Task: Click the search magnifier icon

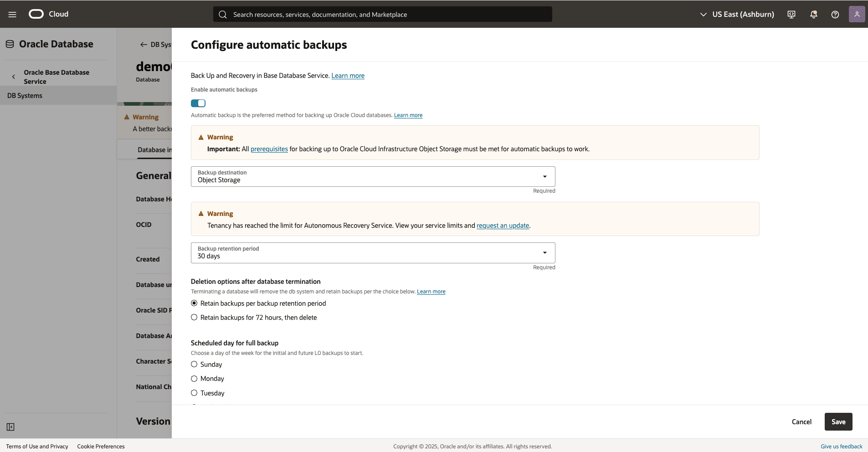Action: [223, 15]
